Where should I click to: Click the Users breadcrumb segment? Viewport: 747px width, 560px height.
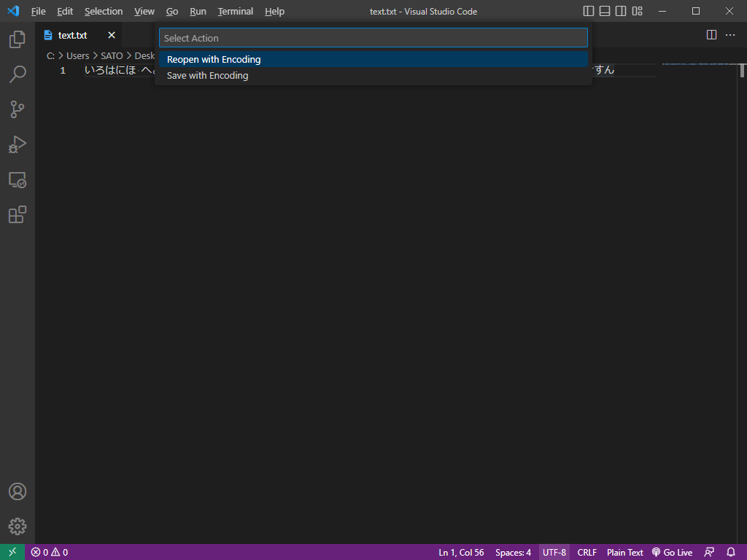coord(77,55)
